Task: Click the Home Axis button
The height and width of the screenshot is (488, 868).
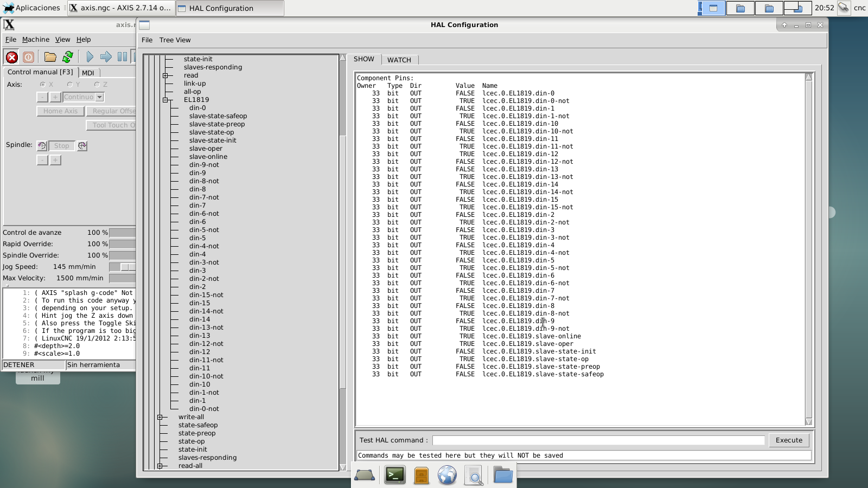Action: (x=60, y=111)
